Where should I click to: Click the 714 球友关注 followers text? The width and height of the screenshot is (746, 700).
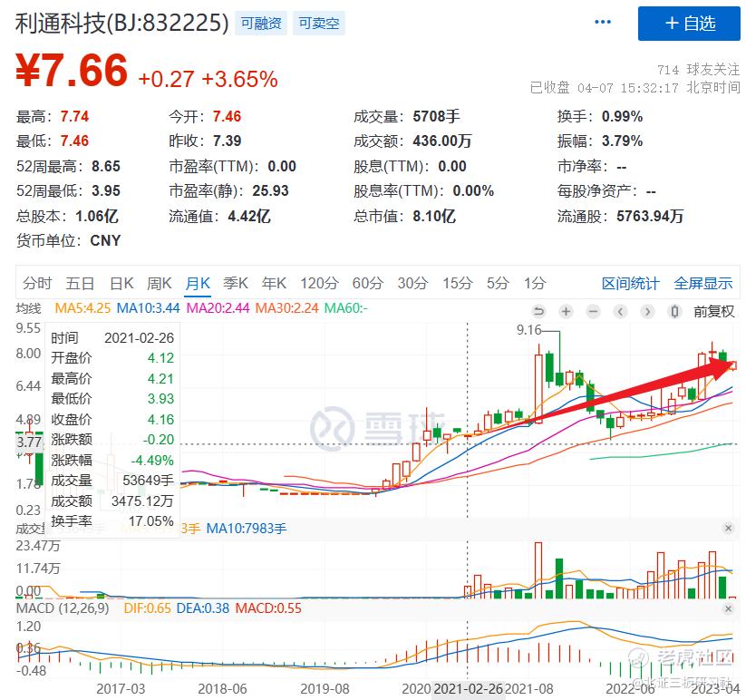(699, 70)
